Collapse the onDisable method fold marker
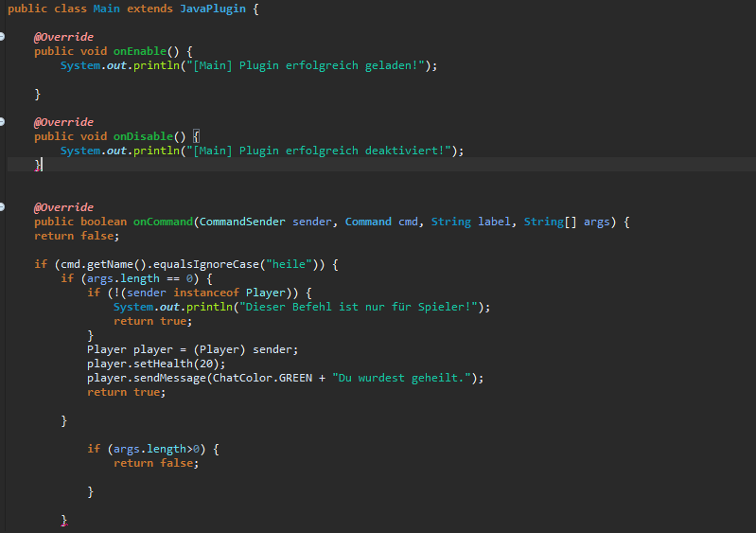756x533 pixels. pyautogui.click(x=2, y=122)
